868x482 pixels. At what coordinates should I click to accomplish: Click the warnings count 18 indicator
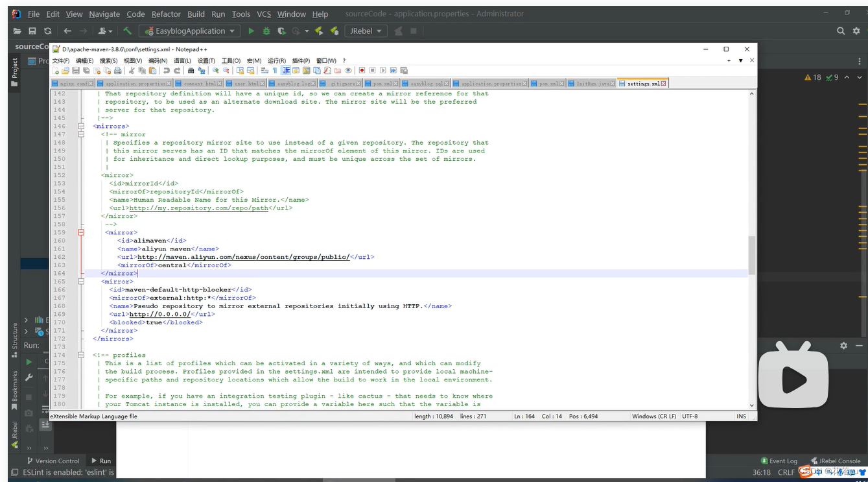[x=812, y=77]
